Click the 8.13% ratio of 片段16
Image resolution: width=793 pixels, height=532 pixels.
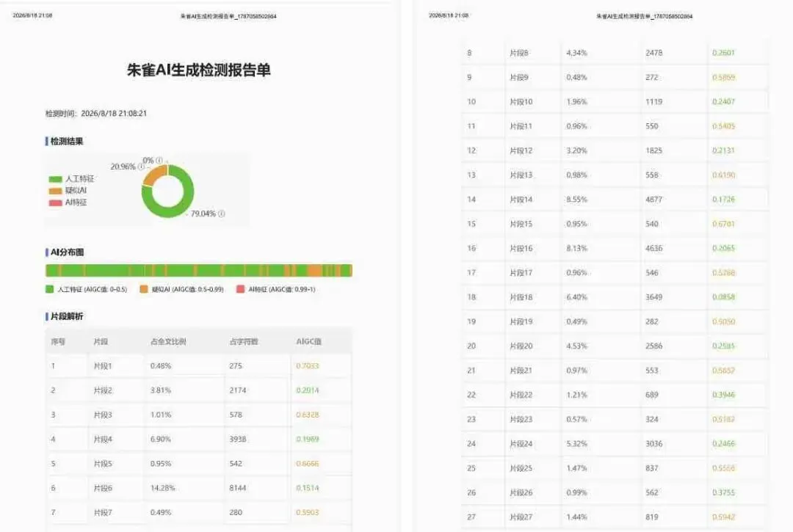pos(576,248)
